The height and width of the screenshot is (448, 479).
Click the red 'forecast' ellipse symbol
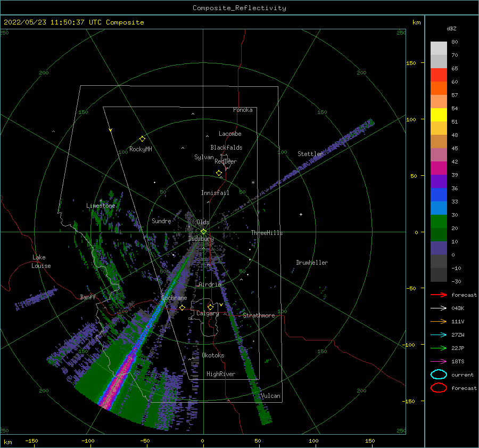click(439, 388)
